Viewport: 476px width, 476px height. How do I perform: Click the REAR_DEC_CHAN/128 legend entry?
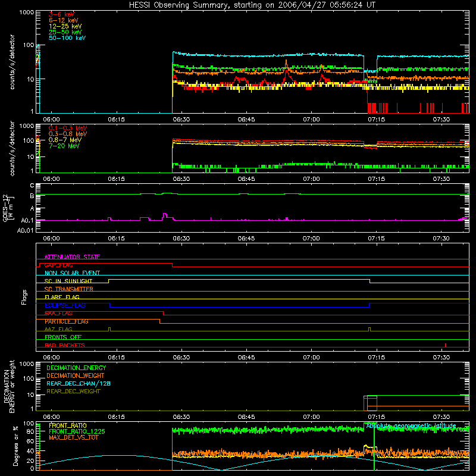coord(79,383)
